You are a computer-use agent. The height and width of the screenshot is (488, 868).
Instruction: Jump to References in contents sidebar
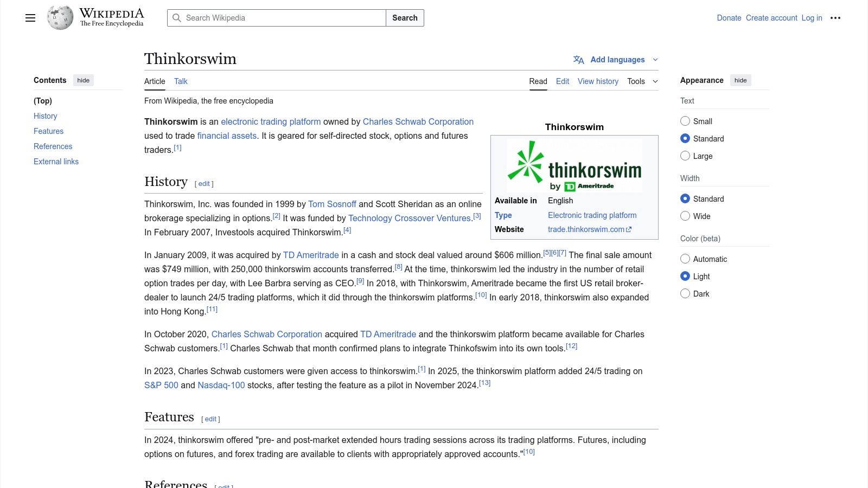[53, 146]
